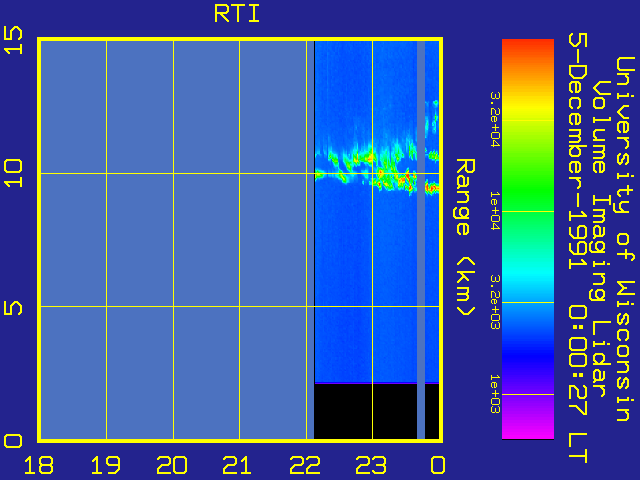Click the RTI title text
640x480 pixels.
[237, 14]
